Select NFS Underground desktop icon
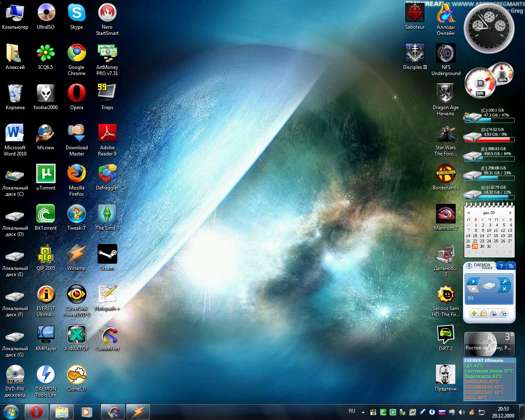The width and height of the screenshot is (525, 420). click(x=446, y=59)
